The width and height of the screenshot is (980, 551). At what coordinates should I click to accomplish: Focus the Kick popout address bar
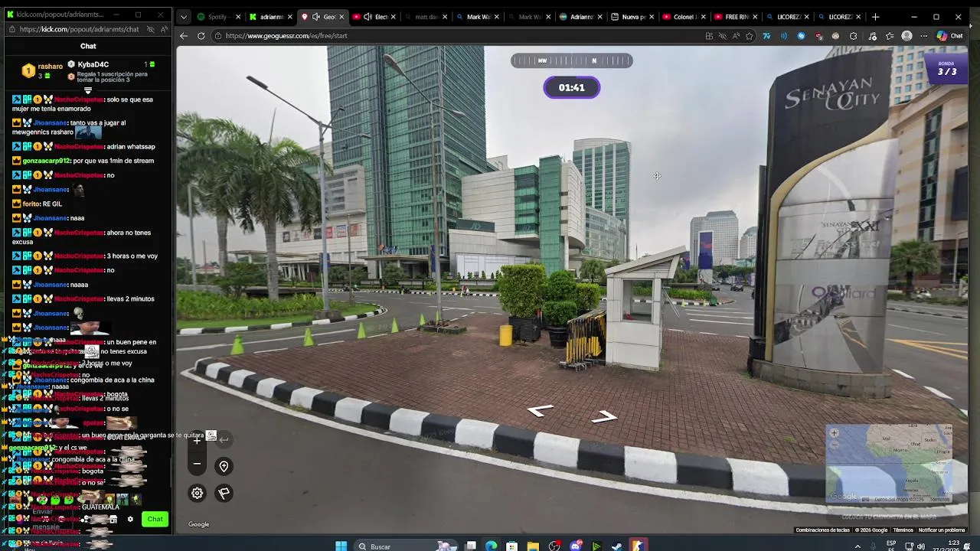click(80, 29)
